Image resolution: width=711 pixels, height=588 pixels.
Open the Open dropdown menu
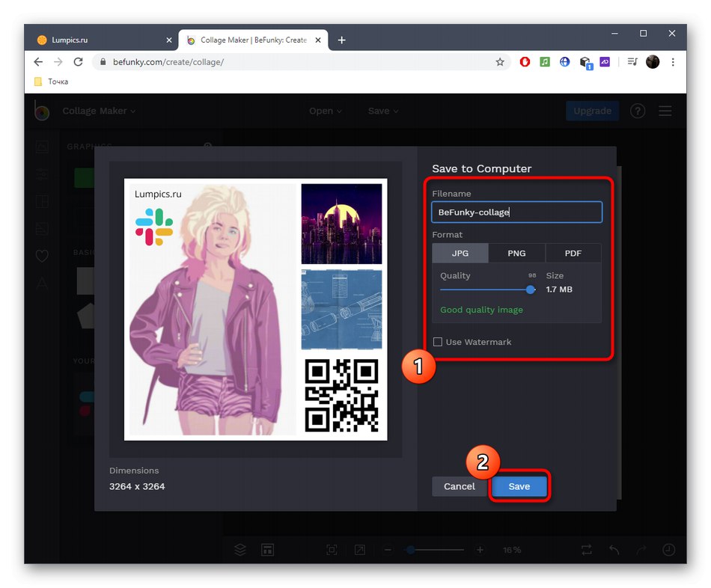coord(325,111)
